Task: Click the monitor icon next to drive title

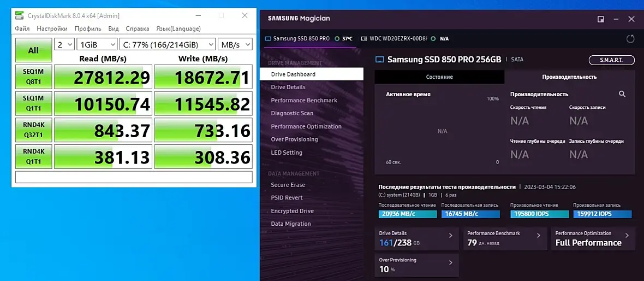Action: click(x=380, y=60)
